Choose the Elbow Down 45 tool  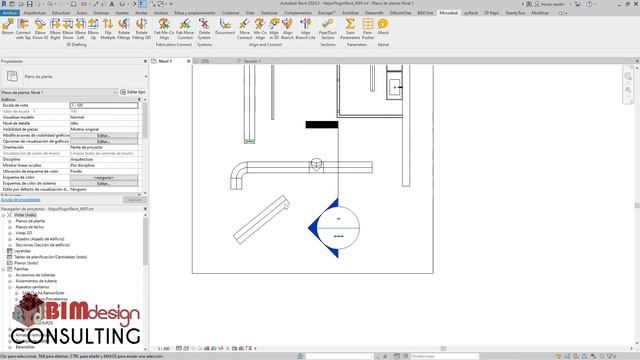tap(40, 29)
